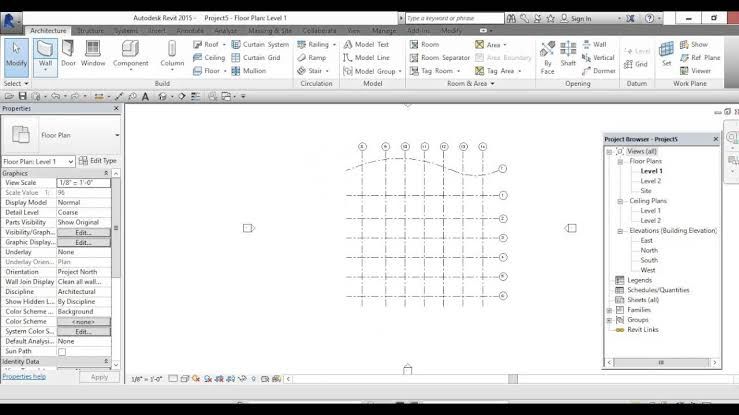The image size is (739, 415).
Task: Expand the Families tree node
Action: (x=609, y=310)
